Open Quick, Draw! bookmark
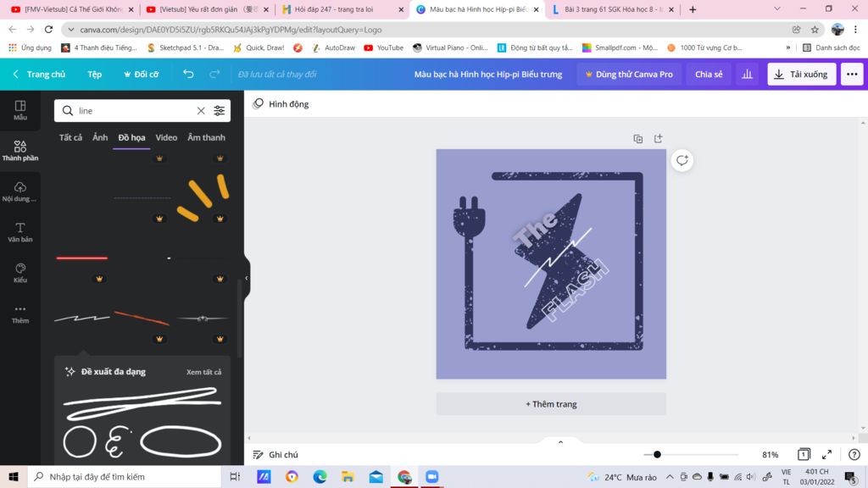The image size is (868, 488). [x=259, y=47]
